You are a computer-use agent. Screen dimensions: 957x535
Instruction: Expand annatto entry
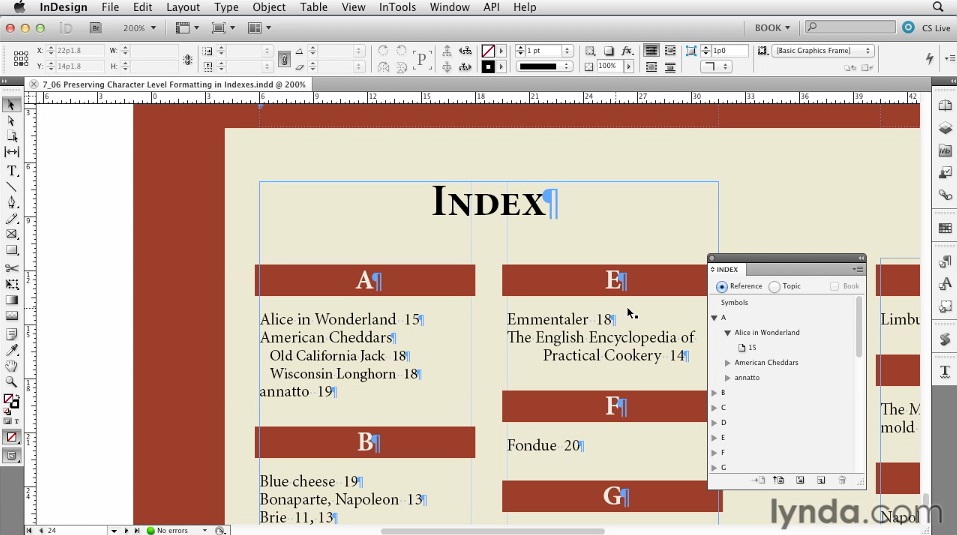[728, 378]
